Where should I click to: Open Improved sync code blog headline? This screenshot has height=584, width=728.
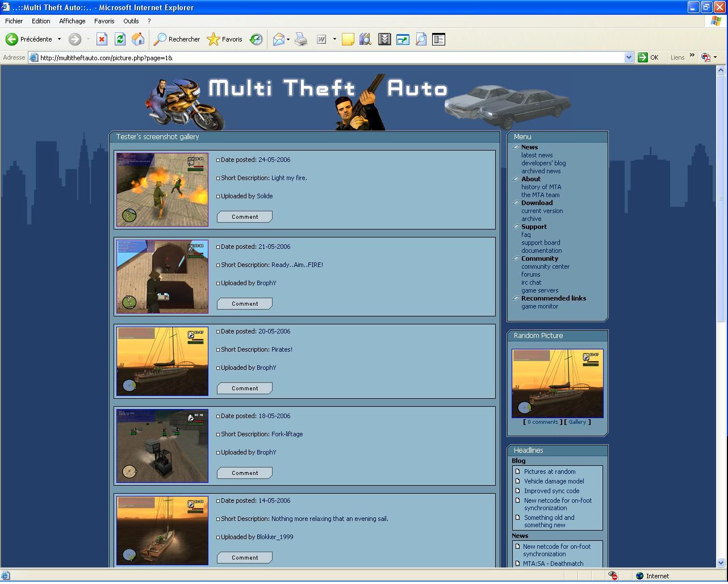click(x=551, y=491)
